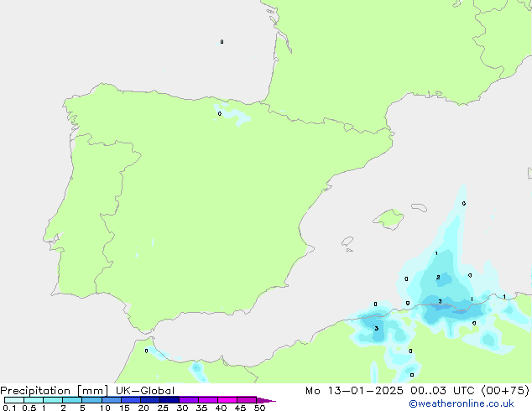Screen dimensions: 532x411
Task: Click the '0.1' legend scale label
Action: (x=9, y=408)
